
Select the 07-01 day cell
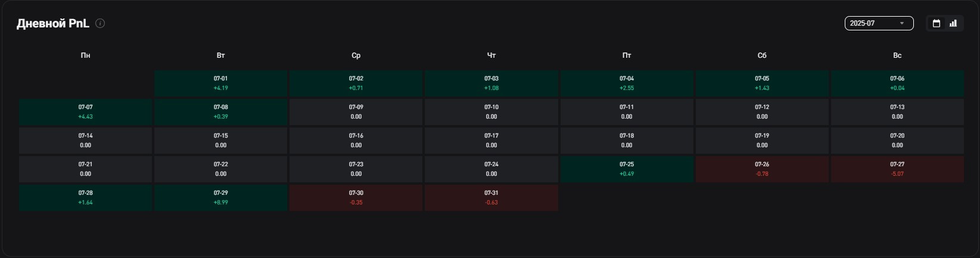[x=220, y=83]
